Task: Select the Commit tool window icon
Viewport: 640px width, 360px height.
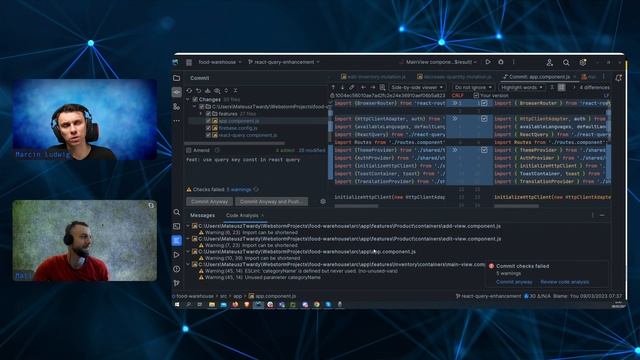Action: (x=177, y=92)
